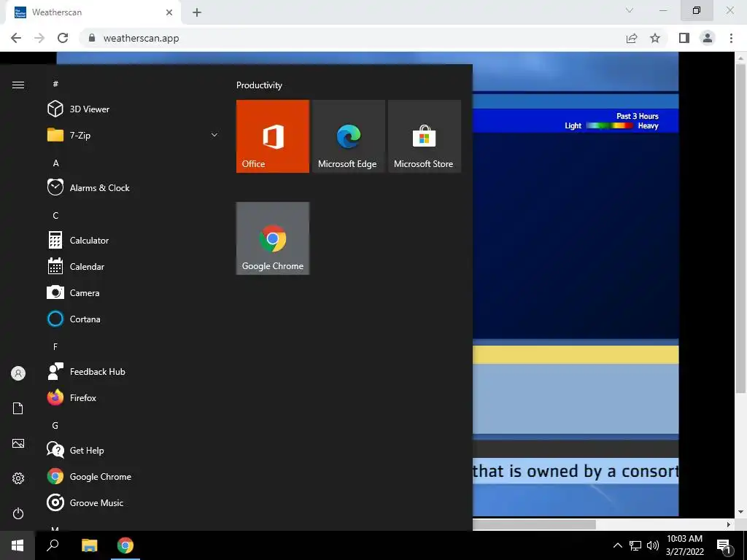The image size is (747, 560).
Task: Reload the weatherscan.app page
Action: (63, 38)
